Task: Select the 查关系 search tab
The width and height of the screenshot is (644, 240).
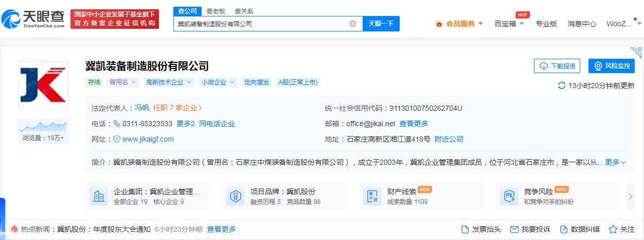Action: pyautogui.click(x=244, y=11)
